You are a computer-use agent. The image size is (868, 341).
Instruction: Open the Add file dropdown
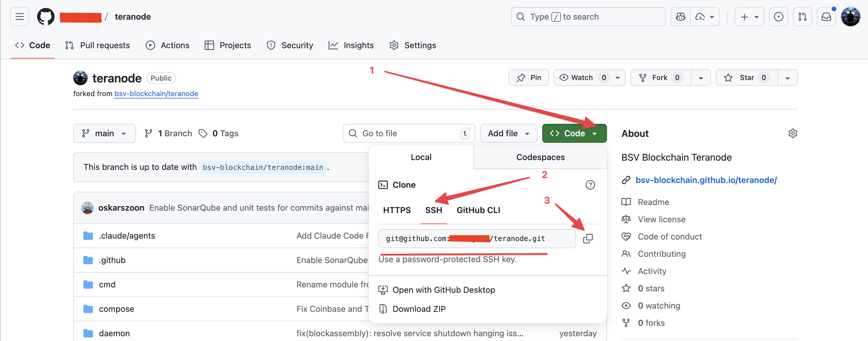pos(508,133)
